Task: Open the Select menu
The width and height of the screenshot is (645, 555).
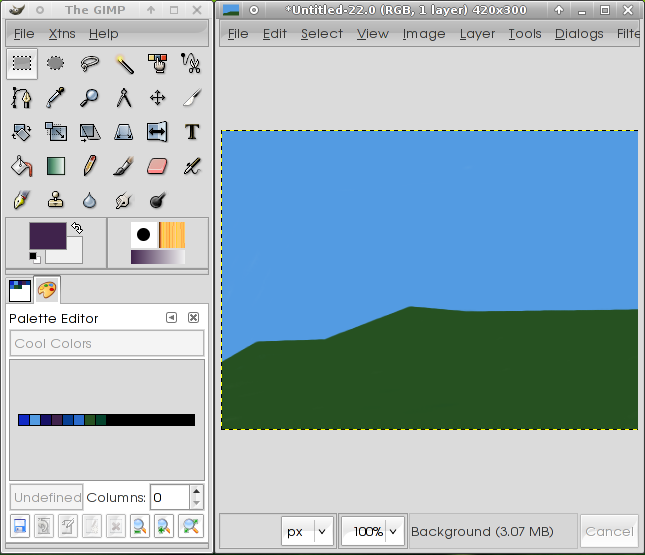Action: pyautogui.click(x=322, y=34)
